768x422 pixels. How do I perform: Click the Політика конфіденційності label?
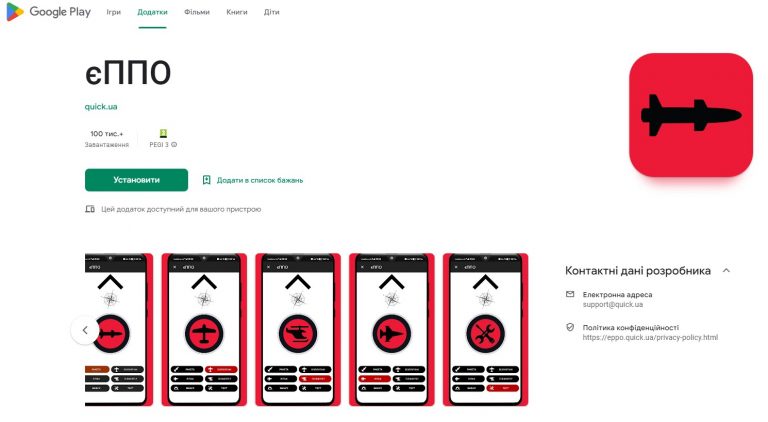pos(630,328)
